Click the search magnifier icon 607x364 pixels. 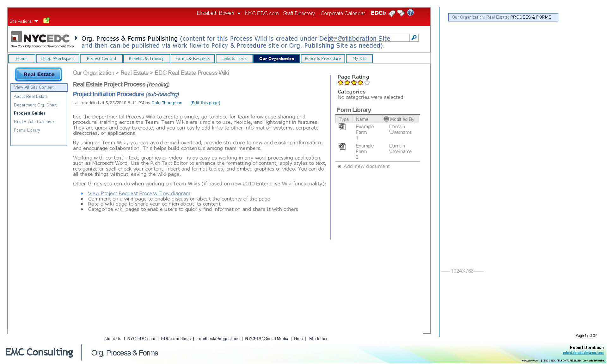coord(414,38)
